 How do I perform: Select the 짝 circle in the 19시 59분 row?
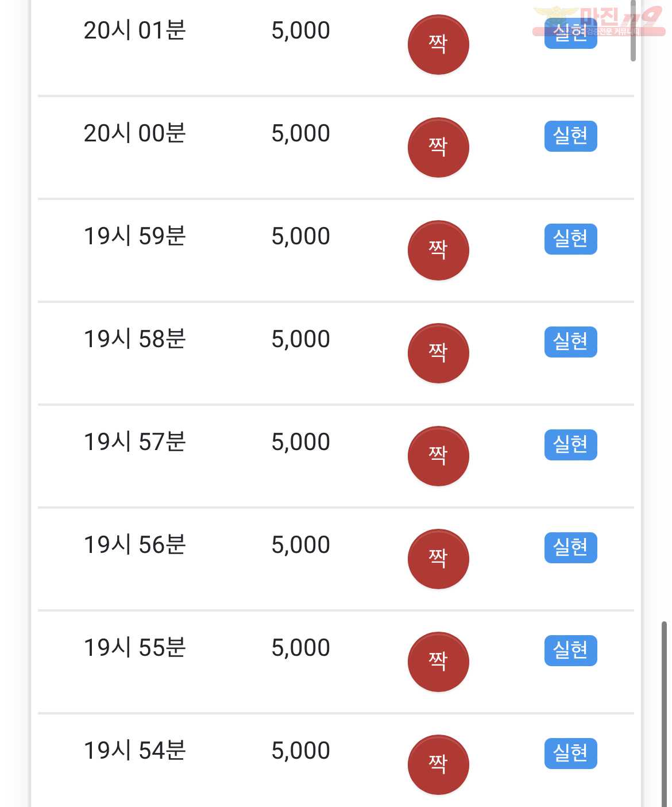[x=438, y=251]
